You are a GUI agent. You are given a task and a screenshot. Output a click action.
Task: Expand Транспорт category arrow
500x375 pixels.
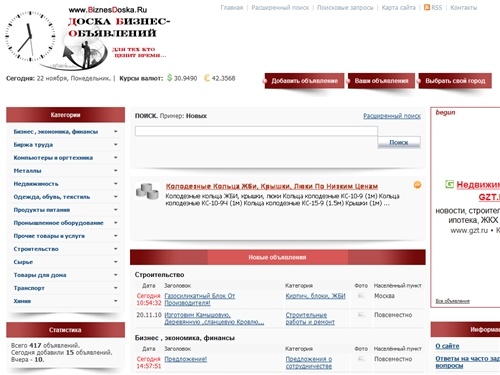point(115,288)
